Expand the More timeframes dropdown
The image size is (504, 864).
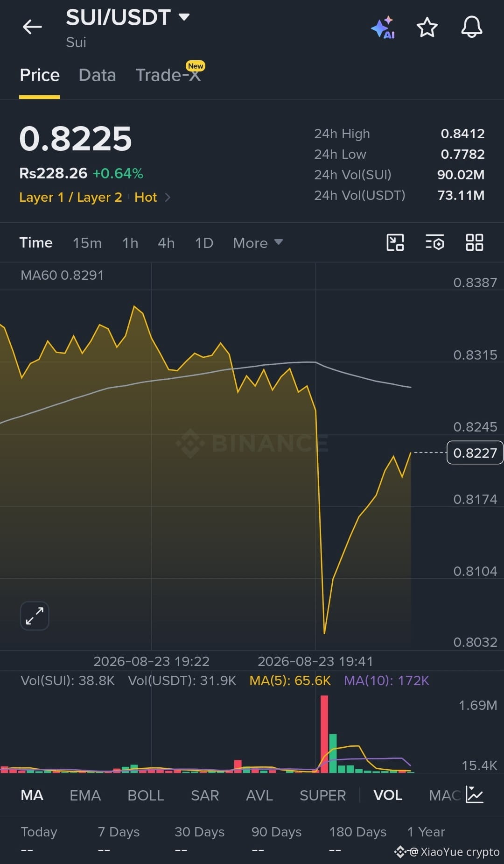click(x=258, y=243)
